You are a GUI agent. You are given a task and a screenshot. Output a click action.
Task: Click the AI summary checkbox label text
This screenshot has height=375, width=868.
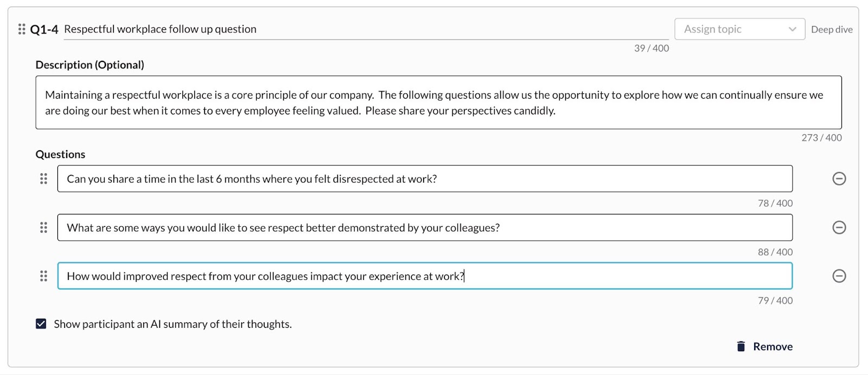173,324
